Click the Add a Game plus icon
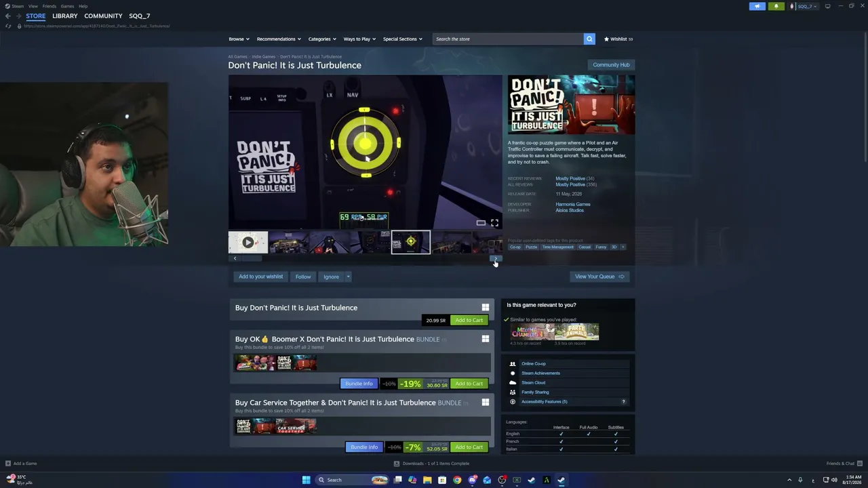Viewport: 868px width, 488px height. (x=8, y=464)
